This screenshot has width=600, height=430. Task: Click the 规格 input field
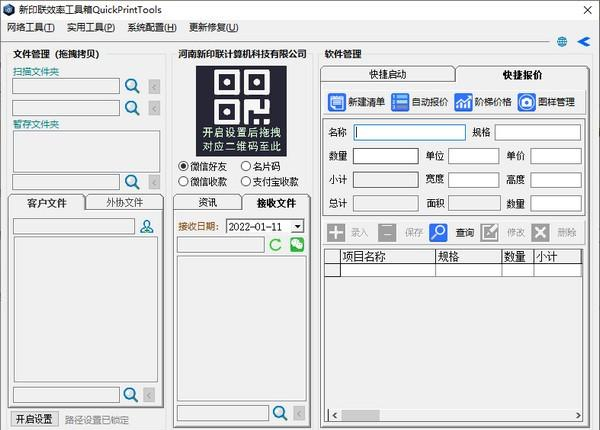[x=538, y=132]
